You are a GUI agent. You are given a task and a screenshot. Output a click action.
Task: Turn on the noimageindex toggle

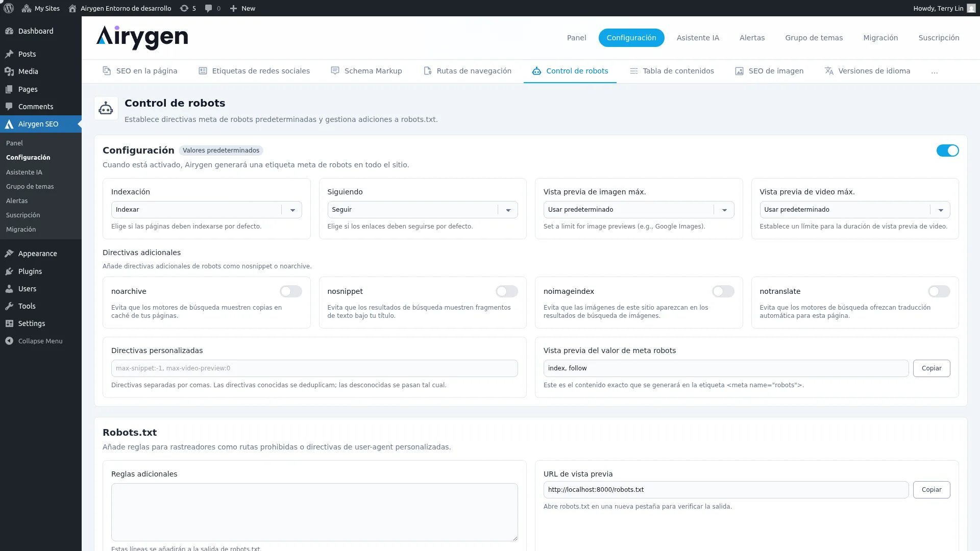pos(723,291)
